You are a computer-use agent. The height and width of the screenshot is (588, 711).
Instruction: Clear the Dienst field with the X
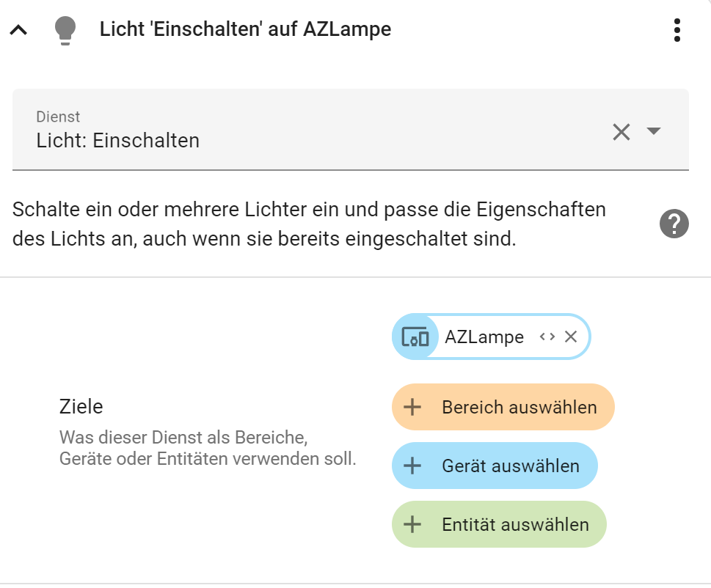(x=621, y=131)
